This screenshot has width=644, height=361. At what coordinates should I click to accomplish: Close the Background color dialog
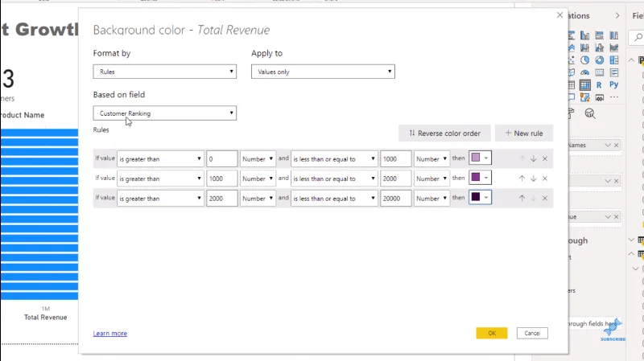click(x=559, y=15)
